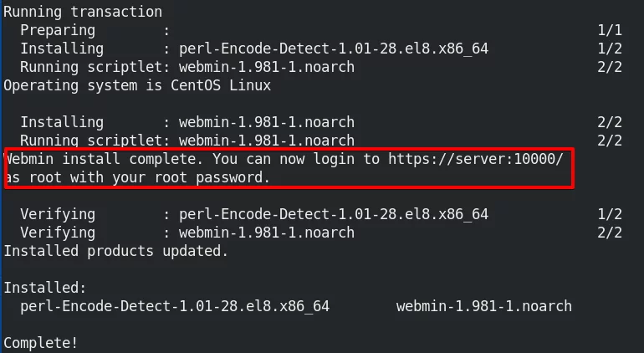Screen dimensions: 644x353
Task: Click the 2/2 counter on the last Verifying line
Action: click(x=610, y=233)
